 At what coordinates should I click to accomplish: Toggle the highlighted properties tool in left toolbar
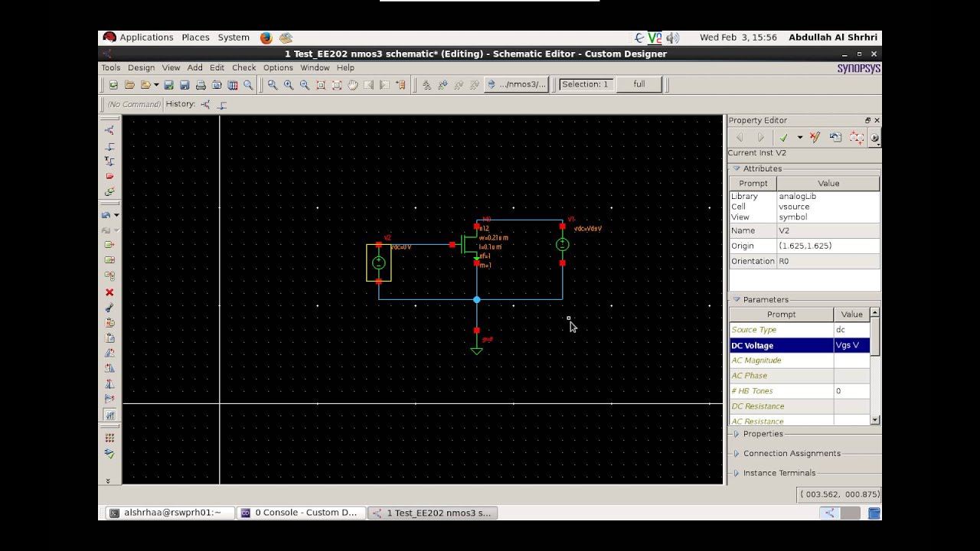[109, 416]
